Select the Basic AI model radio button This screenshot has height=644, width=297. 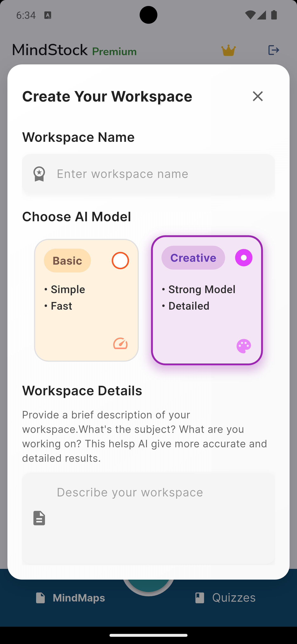tap(120, 260)
